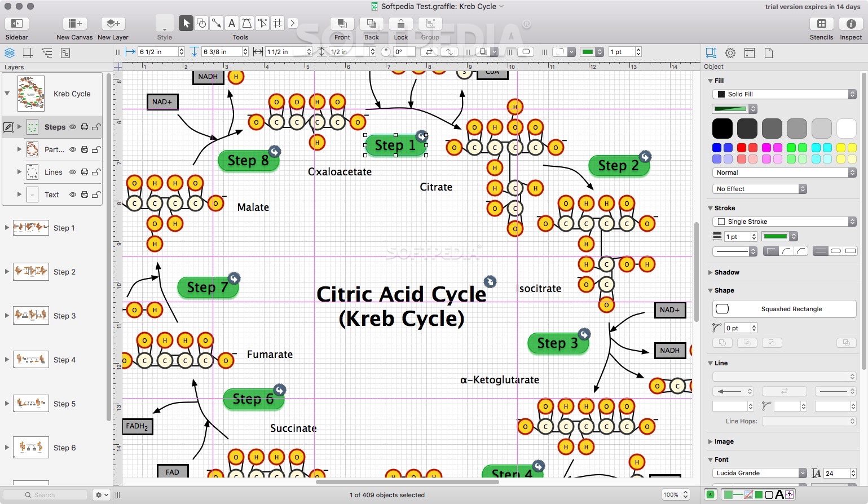Select the Line tool
Image resolution: width=868 pixels, height=504 pixels.
pyautogui.click(x=217, y=23)
